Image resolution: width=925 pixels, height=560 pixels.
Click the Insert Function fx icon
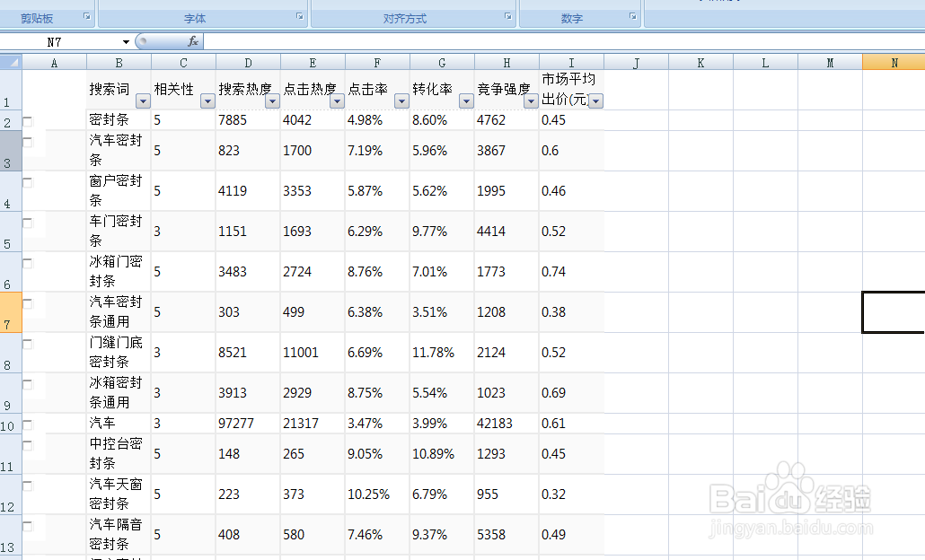tap(193, 41)
